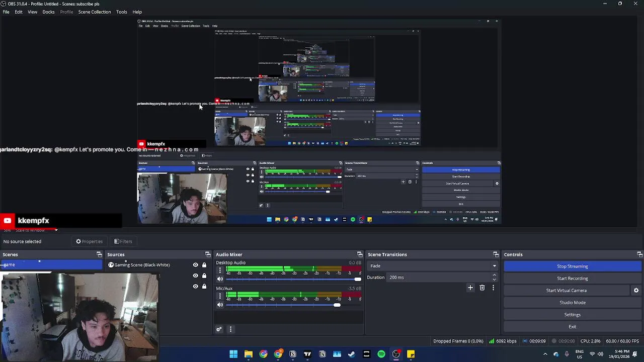Open Chrome icon with orange badge in taskbar
This screenshot has width=644, height=362.
point(278,354)
